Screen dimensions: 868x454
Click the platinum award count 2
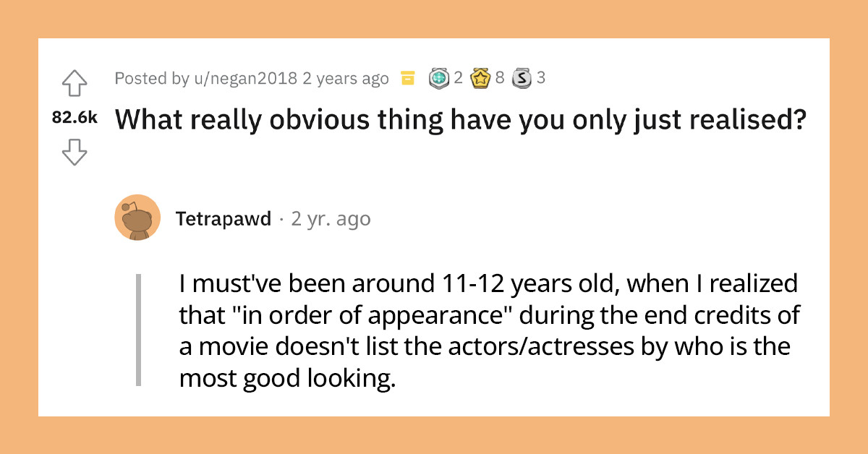(458, 78)
